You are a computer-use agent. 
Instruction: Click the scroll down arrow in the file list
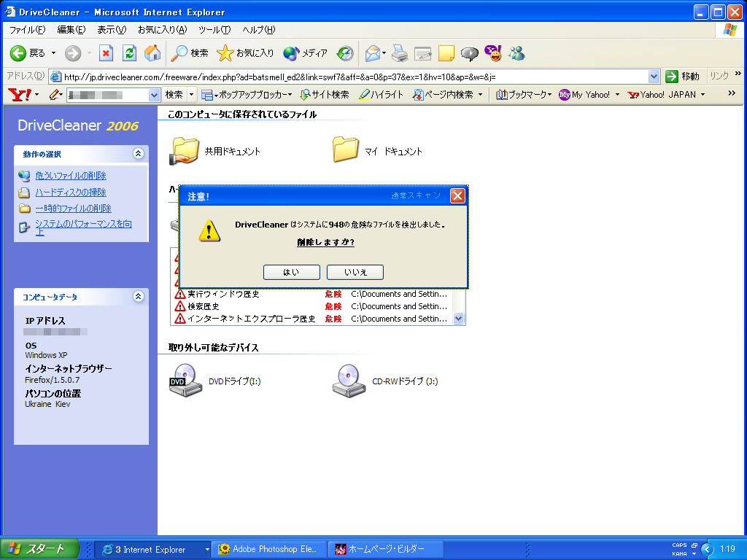point(458,319)
